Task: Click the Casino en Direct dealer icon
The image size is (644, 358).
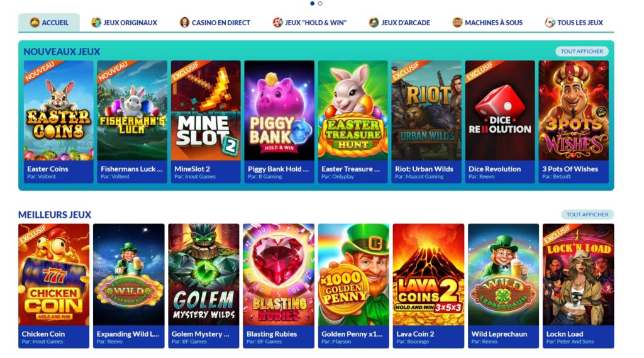Action: (x=184, y=23)
